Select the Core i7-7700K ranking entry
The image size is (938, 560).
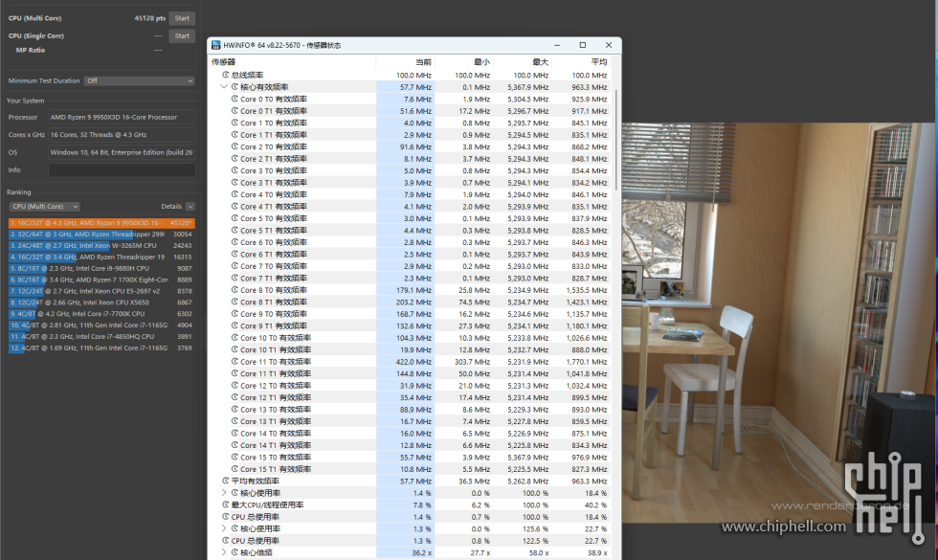[101, 314]
